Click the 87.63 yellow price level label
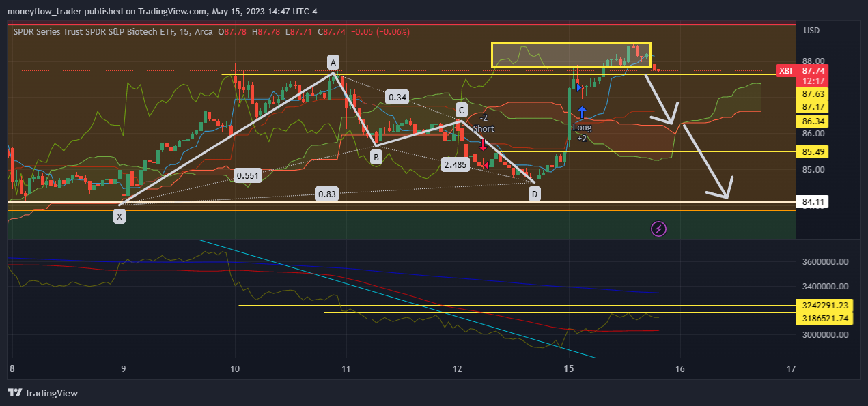 tap(813, 93)
